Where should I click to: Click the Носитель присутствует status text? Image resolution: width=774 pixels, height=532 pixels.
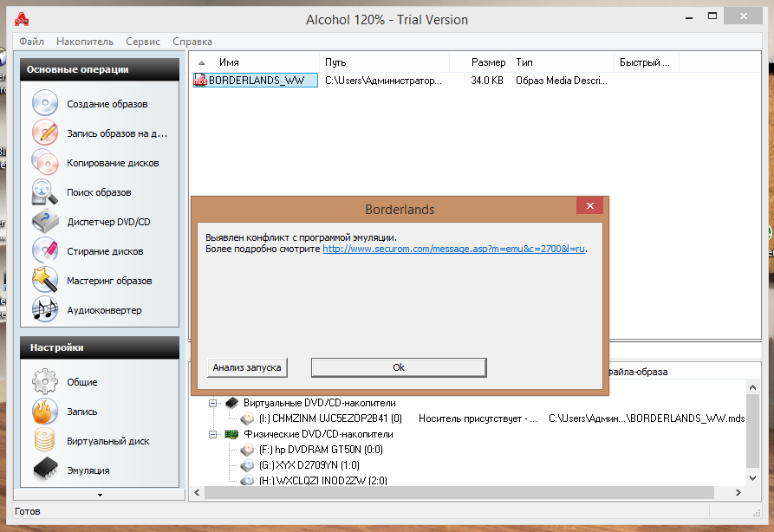[x=478, y=418]
